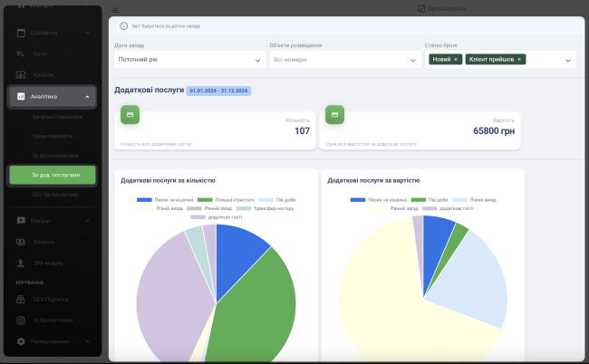Open the Фінанси sidebar item
The image size is (589, 364).
(43, 242)
